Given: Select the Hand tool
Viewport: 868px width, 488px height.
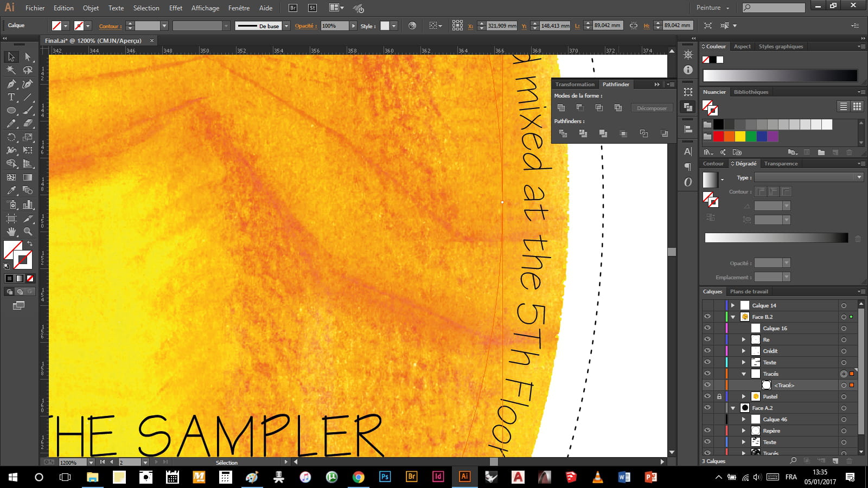Looking at the screenshot, I should pyautogui.click(x=11, y=232).
